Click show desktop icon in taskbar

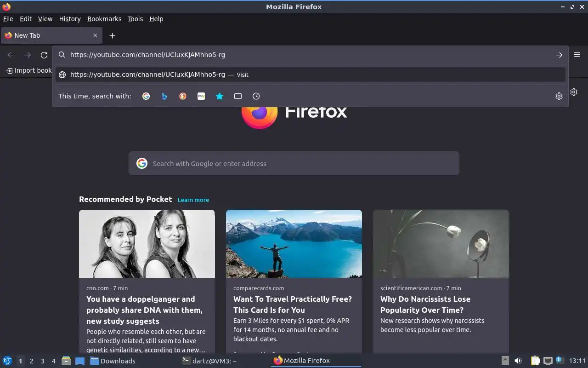coord(80,361)
